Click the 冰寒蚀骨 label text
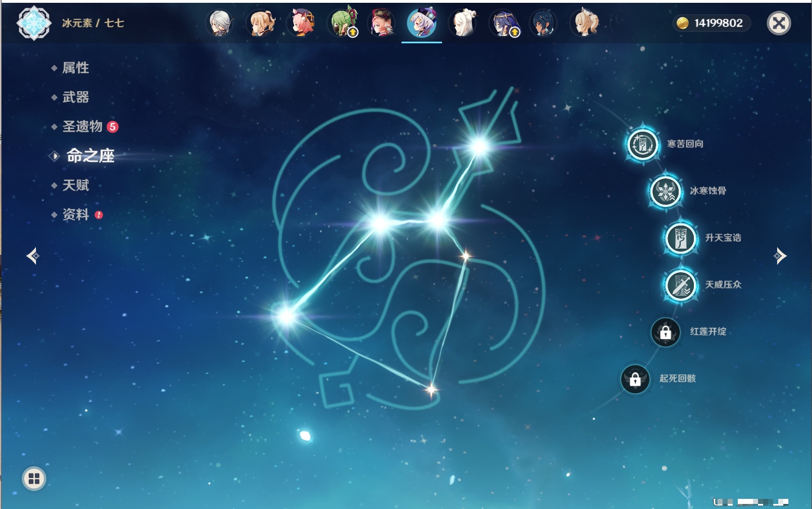 point(708,191)
